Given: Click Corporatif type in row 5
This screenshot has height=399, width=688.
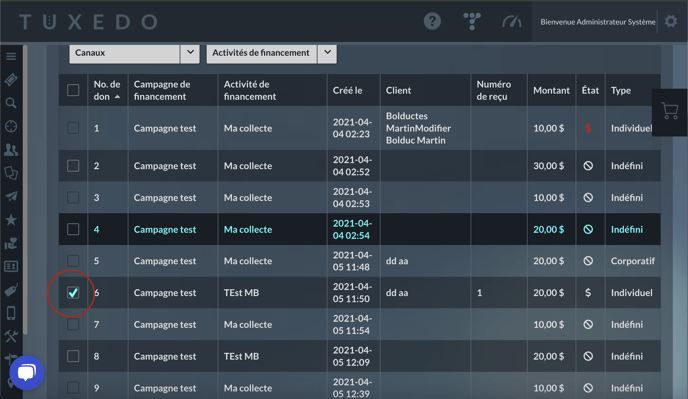Looking at the screenshot, I should pyautogui.click(x=633, y=261).
